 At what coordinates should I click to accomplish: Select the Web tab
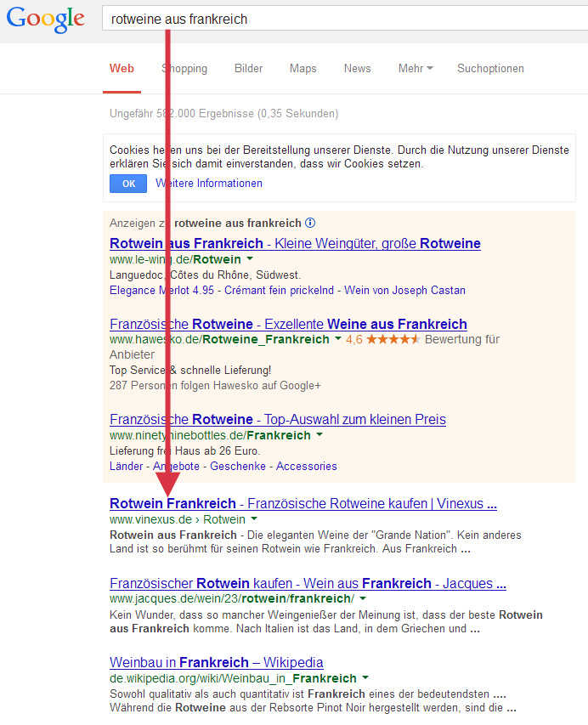tap(122, 69)
